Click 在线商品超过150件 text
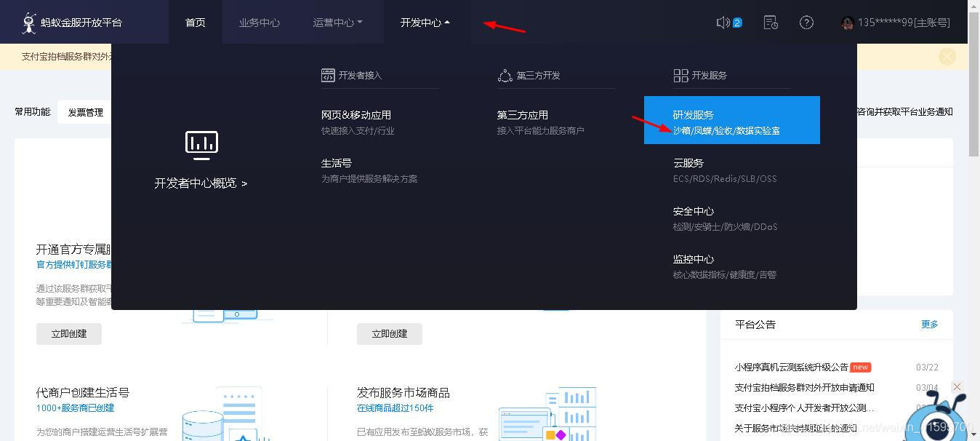 point(395,408)
